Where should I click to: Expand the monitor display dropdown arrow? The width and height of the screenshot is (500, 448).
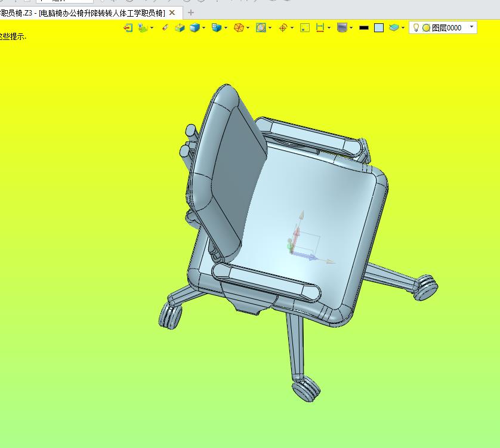(351, 28)
